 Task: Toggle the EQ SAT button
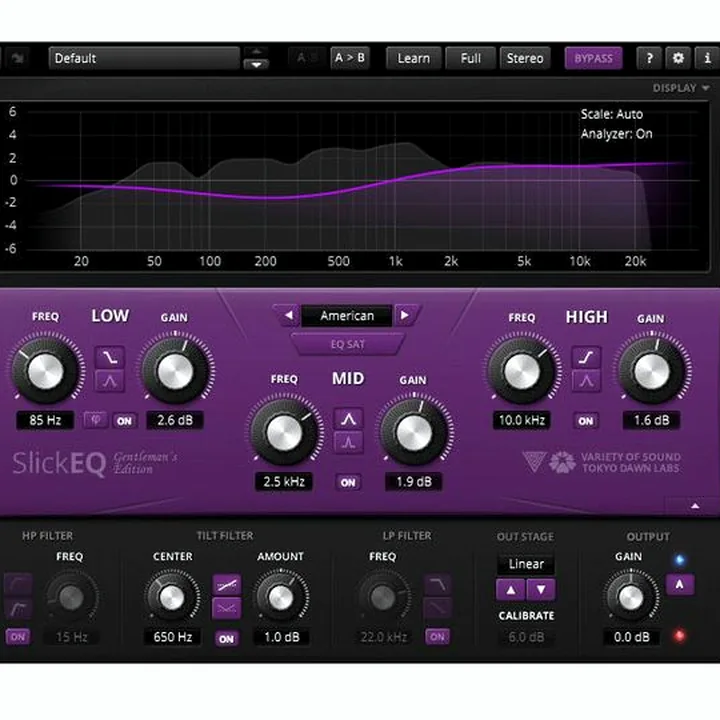pyautogui.click(x=348, y=344)
